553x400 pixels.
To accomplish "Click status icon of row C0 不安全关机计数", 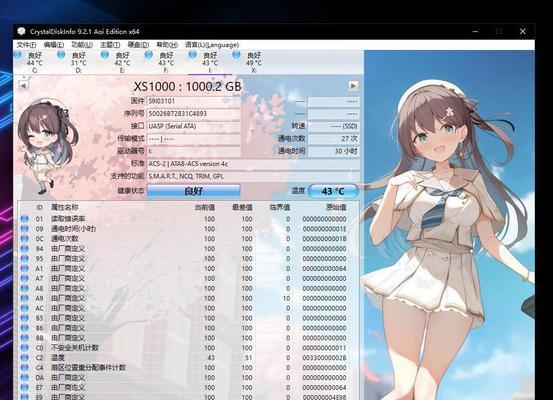I will pos(24,348).
